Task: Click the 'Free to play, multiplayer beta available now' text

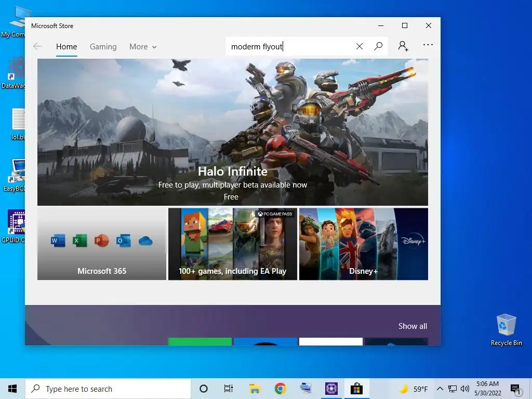Action: (233, 185)
